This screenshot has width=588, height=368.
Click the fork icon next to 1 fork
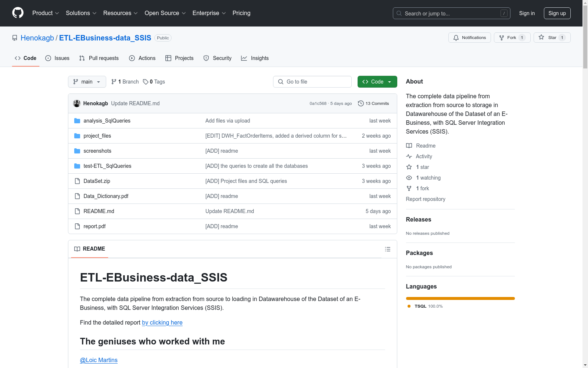coord(409,188)
